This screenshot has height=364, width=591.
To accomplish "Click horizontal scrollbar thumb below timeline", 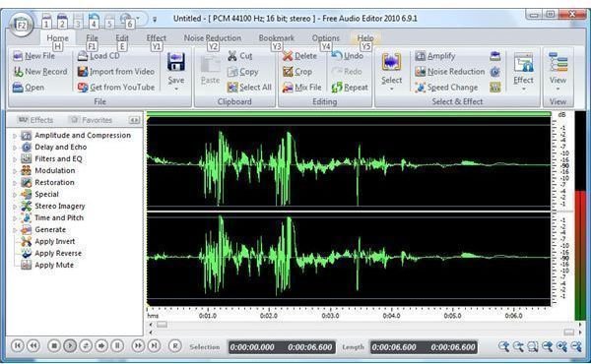I will click(162, 325).
